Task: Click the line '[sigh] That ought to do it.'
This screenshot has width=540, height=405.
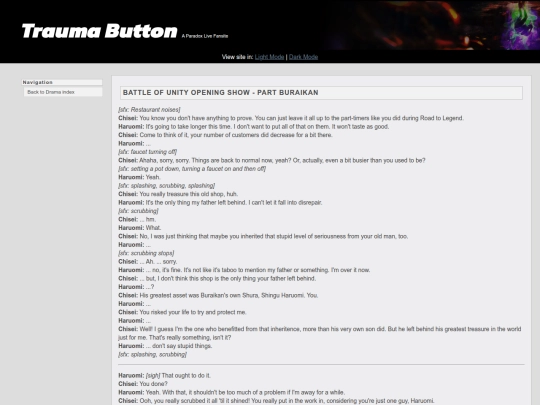Action: (x=164, y=375)
